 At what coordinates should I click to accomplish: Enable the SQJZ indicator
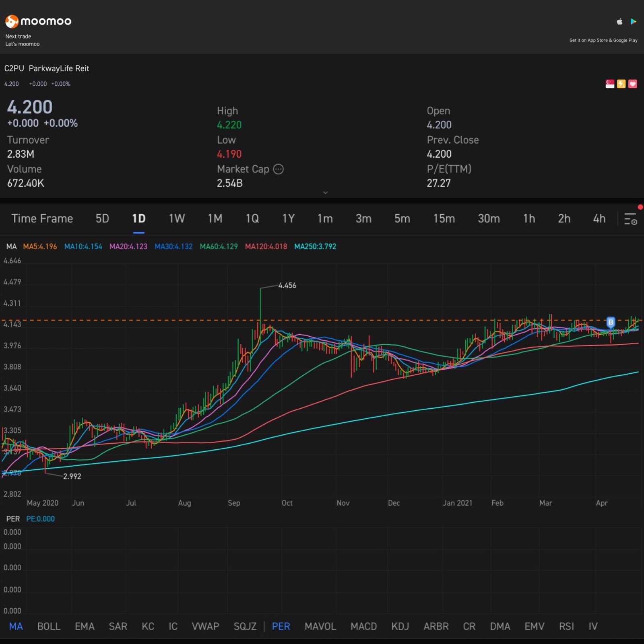(x=245, y=626)
